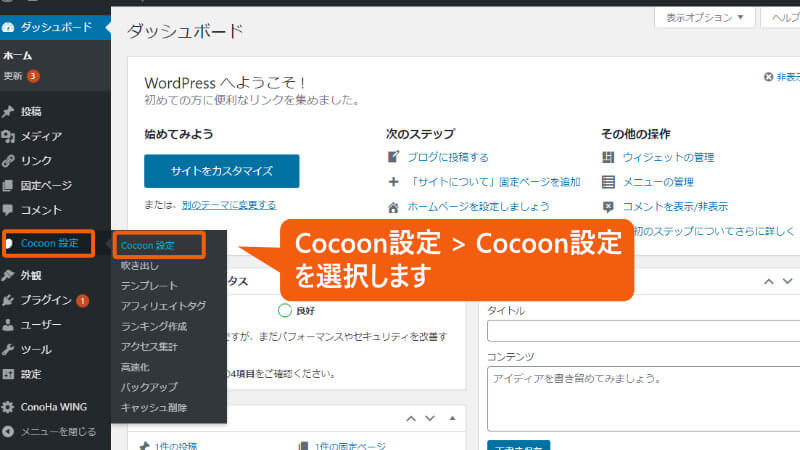
Task: Click the Users person icon
Action: (x=8, y=324)
